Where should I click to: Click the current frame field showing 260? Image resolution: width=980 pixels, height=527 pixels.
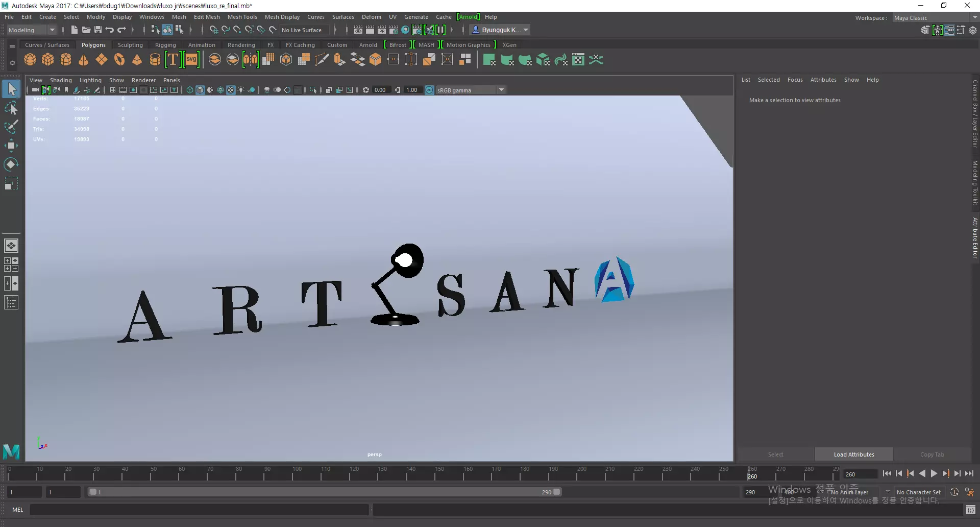860,474
